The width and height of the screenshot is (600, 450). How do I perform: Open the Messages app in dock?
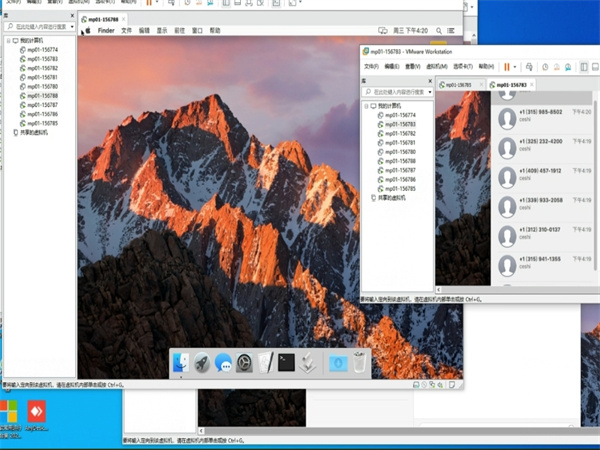[224, 362]
